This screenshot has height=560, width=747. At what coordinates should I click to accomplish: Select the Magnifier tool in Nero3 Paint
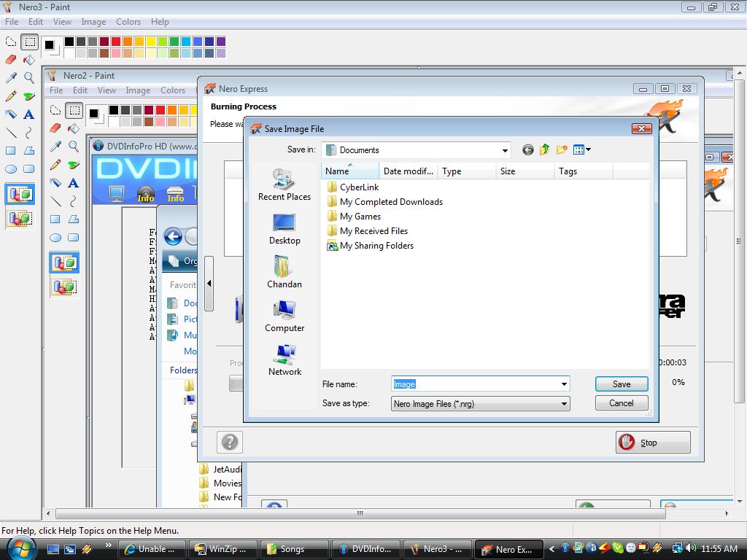[x=29, y=77]
